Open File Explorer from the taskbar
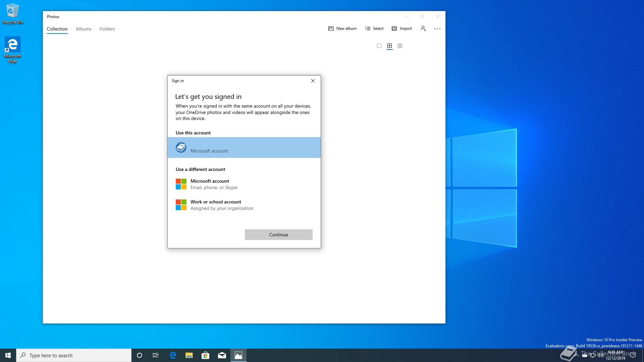The height and width of the screenshot is (362, 644). pyautogui.click(x=189, y=355)
